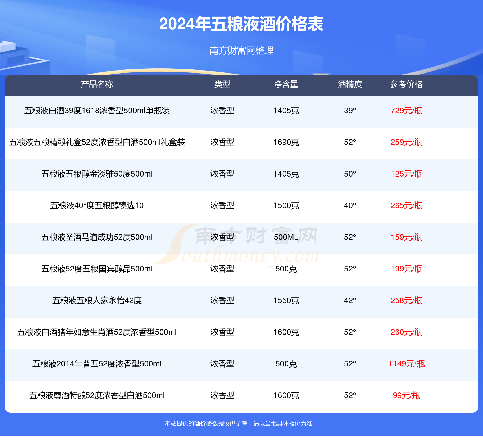
Task: Select product 五粮液40°度五粮醇臻选10
Action: [x=97, y=205]
